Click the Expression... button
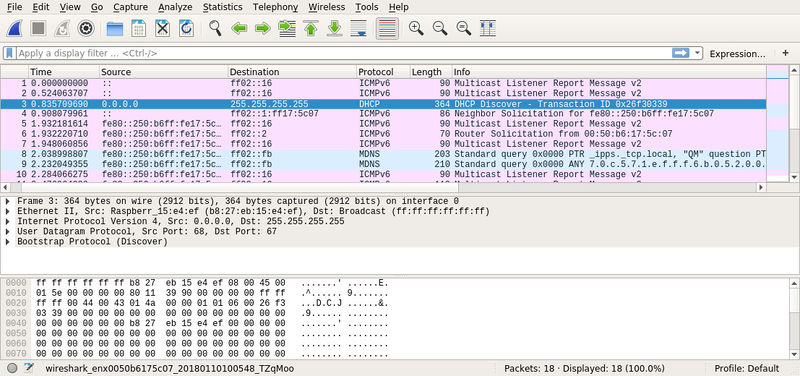 [x=737, y=54]
